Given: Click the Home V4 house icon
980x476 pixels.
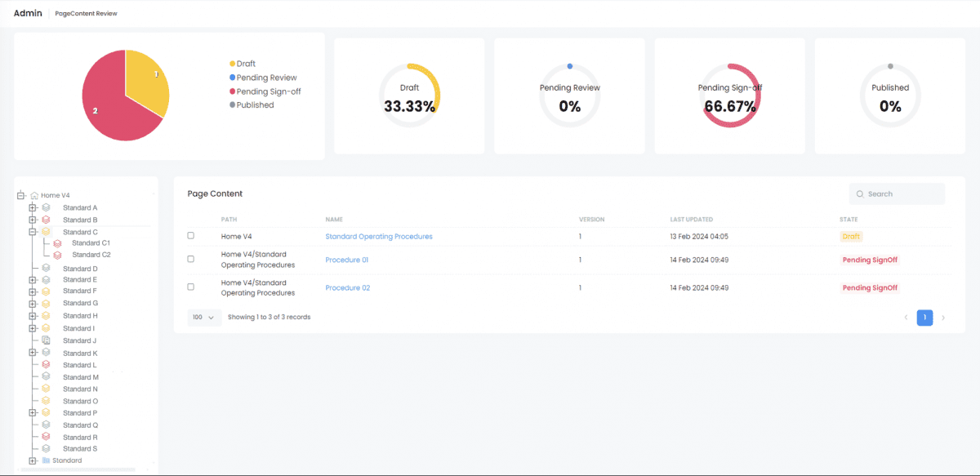Looking at the screenshot, I should pyautogui.click(x=34, y=196).
